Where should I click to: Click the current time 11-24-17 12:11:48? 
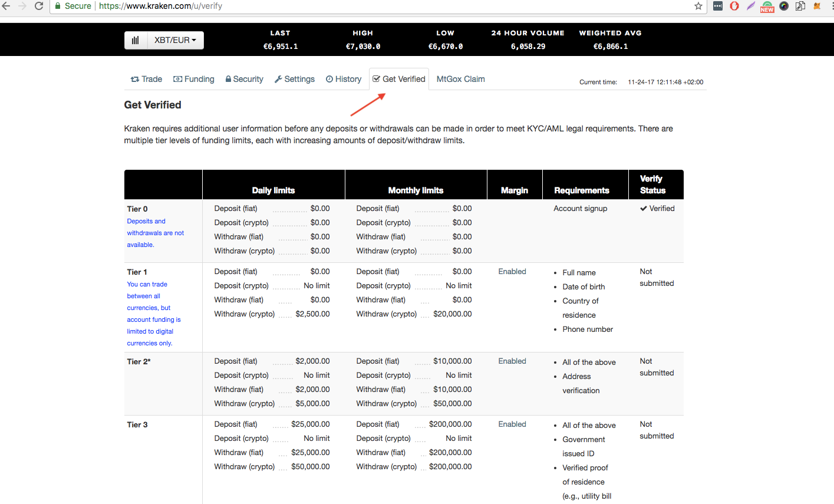click(x=665, y=83)
